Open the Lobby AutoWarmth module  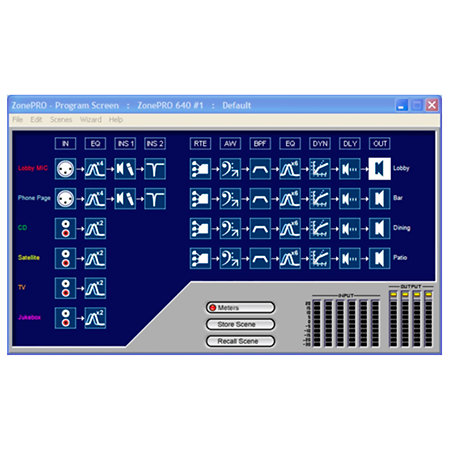pos(230,169)
